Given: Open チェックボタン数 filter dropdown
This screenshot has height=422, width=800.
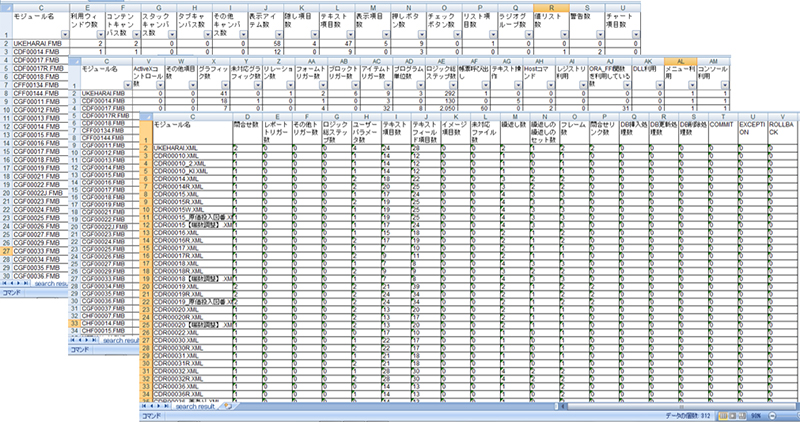Looking at the screenshot, I should (x=458, y=35).
